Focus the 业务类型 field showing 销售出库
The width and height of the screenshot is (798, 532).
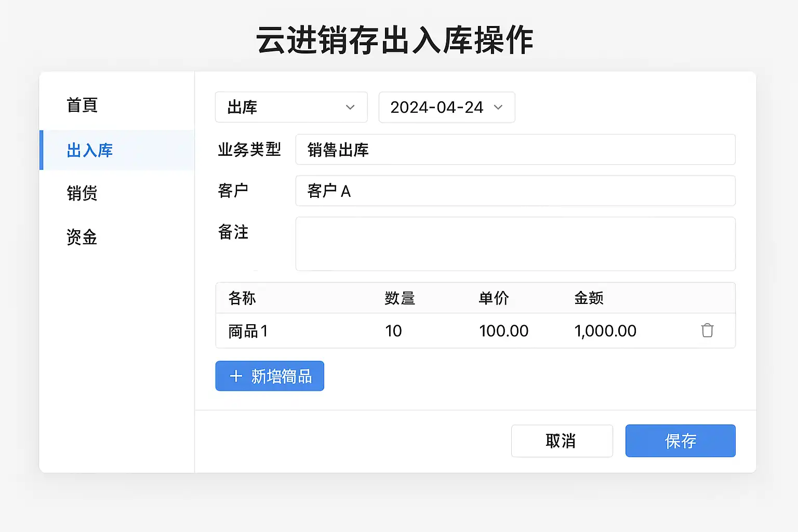515,150
